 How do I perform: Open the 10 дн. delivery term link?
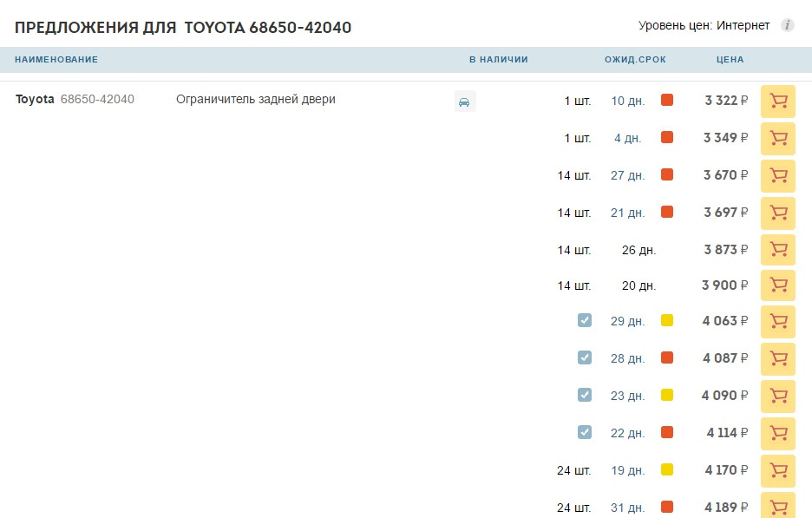click(x=627, y=102)
